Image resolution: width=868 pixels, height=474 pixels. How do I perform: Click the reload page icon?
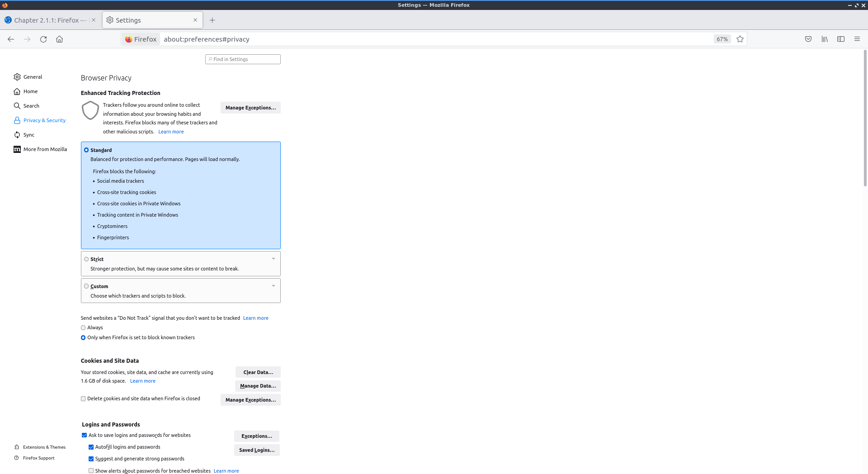43,39
